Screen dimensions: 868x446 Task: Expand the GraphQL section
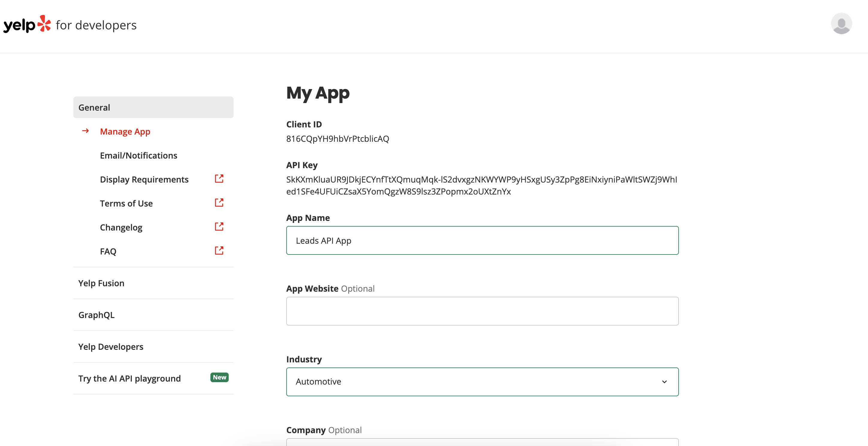point(153,315)
